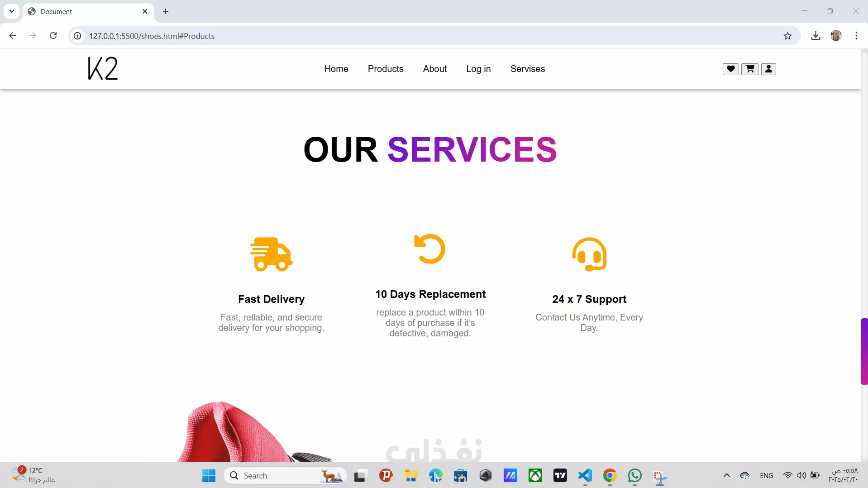Switch the ENG input language
The height and width of the screenshot is (488, 868).
click(x=767, y=475)
